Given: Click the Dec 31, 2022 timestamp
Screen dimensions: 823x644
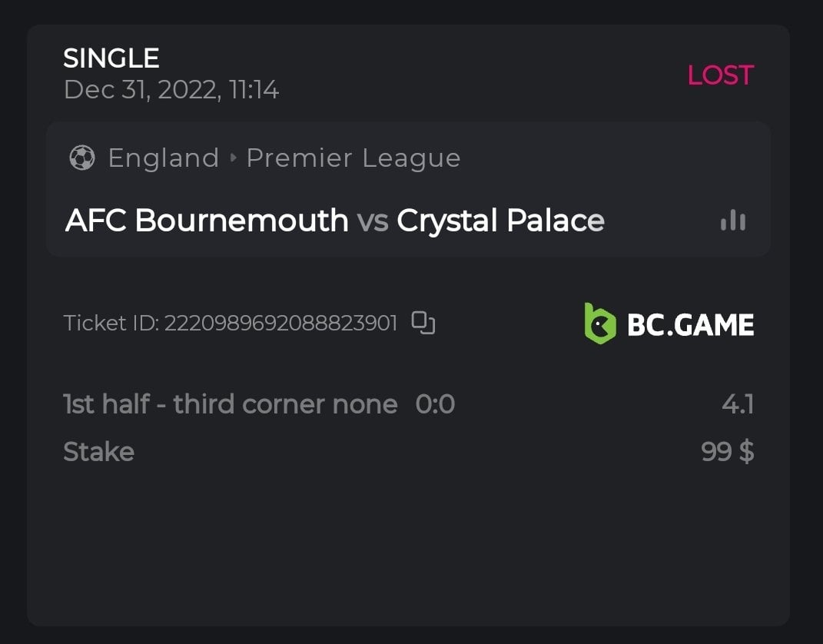Looking at the screenshot, I should (171, 90).
